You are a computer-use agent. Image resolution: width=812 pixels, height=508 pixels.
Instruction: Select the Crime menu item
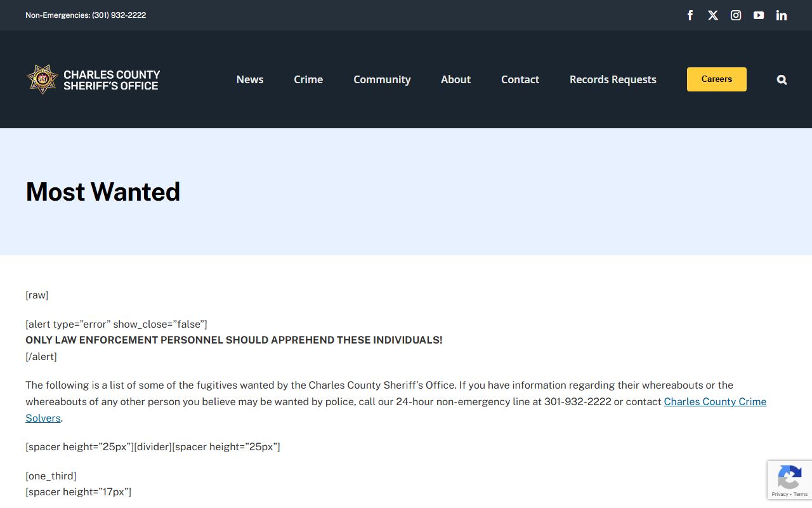click(308, 79)
